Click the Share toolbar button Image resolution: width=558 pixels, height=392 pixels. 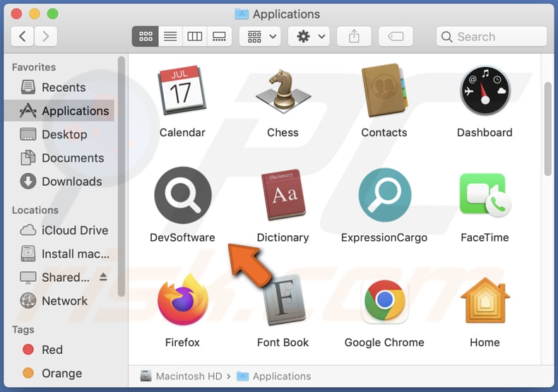pyautogui.click(x=355, y=37)
